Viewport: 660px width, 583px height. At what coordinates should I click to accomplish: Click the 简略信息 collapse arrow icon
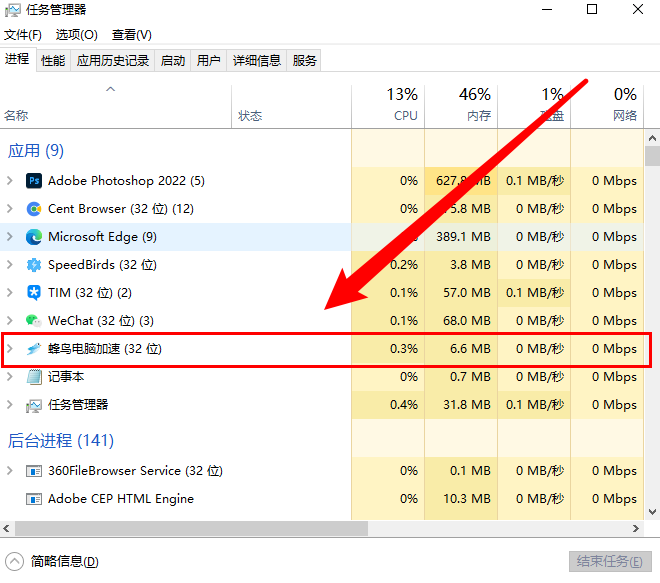(14, 562)
